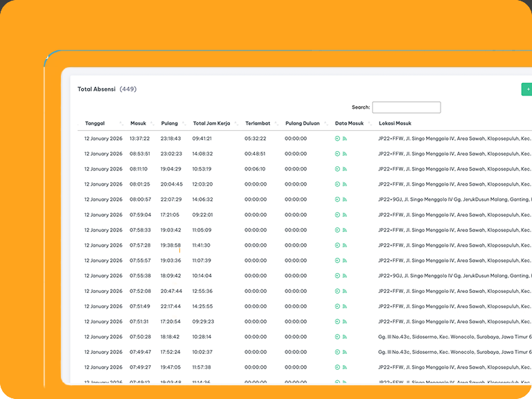Click the circular arrow icon for the 13:37:22 entry

point(337,139)
